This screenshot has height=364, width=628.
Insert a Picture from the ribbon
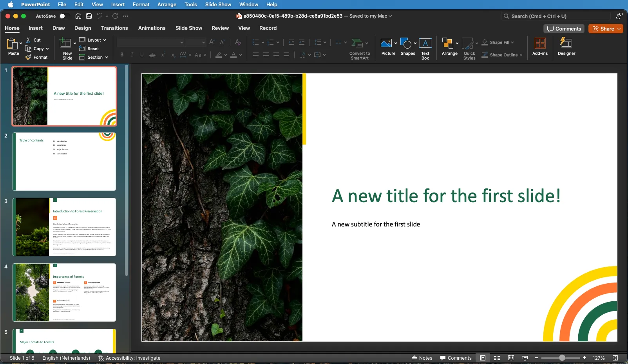coord(387,47)
